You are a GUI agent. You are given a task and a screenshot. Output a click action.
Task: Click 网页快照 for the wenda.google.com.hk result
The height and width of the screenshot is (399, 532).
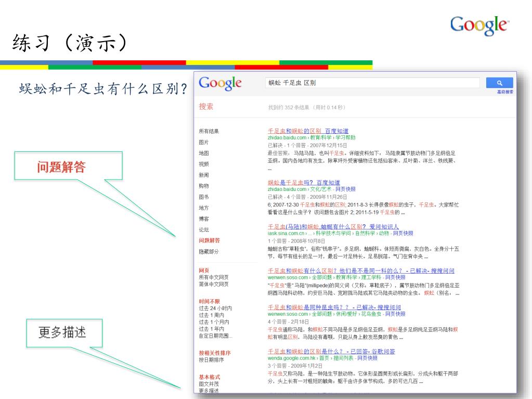coord(367,358)
